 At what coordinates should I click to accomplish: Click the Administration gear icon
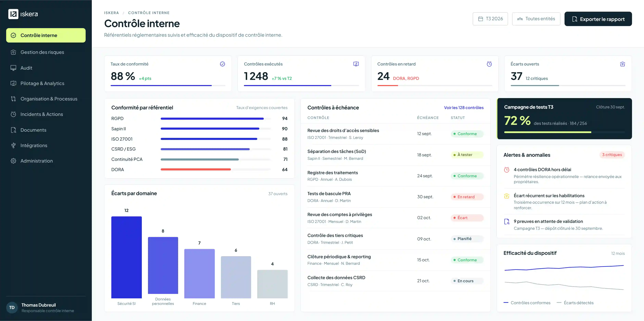[x=14, y=161]
